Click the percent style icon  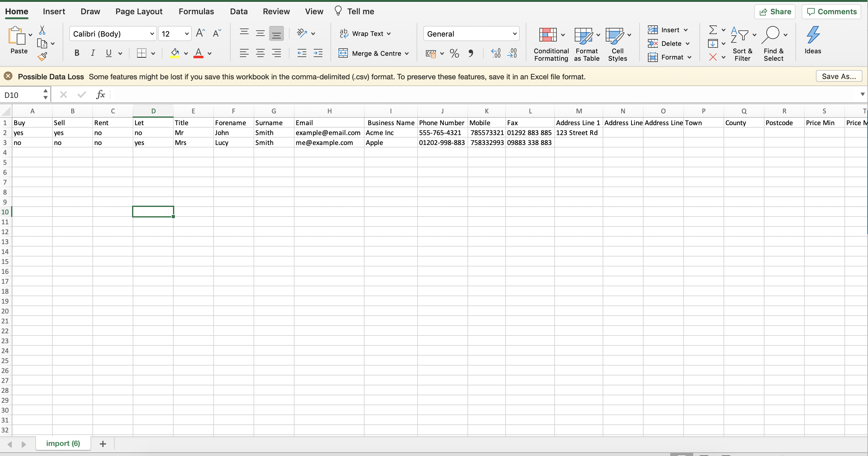(x=454, y=53)
